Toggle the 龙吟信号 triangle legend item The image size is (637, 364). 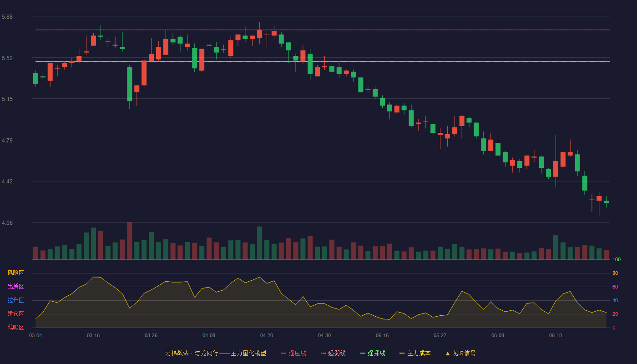coord(460,353)
